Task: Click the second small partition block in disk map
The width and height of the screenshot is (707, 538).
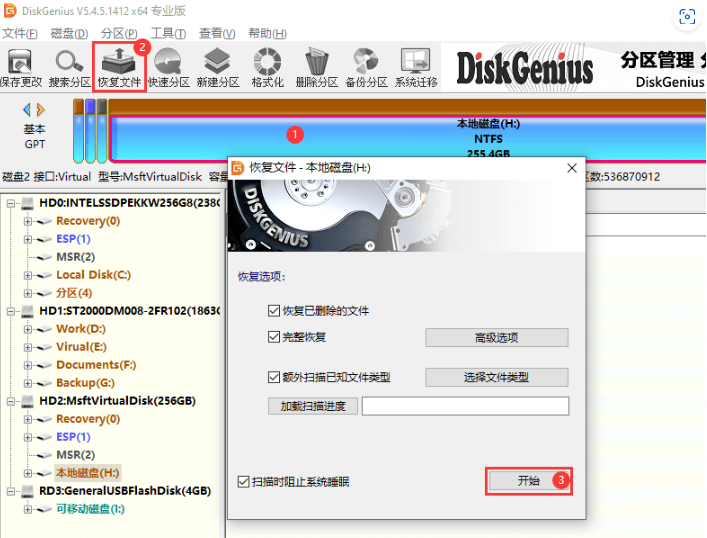Action: [90, 131]
